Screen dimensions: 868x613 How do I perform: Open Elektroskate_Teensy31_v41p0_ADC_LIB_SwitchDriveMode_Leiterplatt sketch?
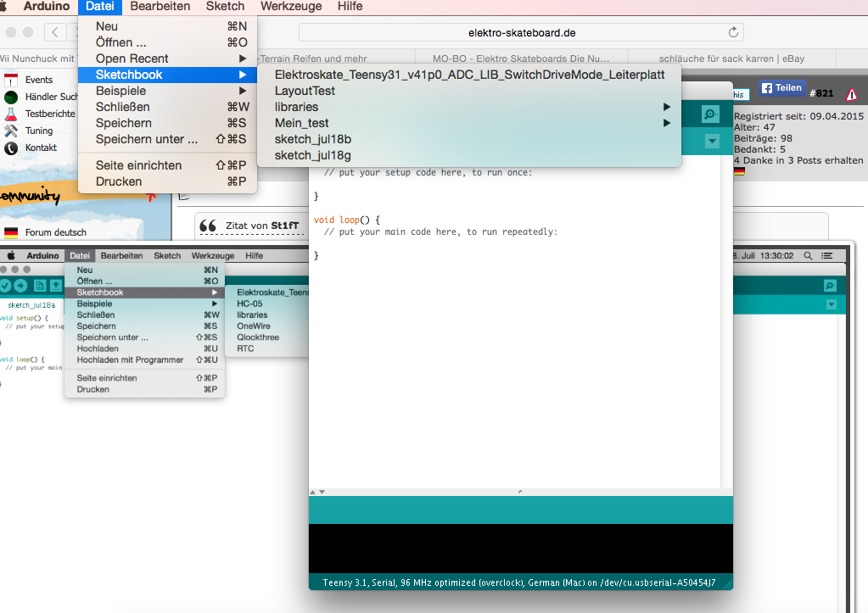[469, 75]
